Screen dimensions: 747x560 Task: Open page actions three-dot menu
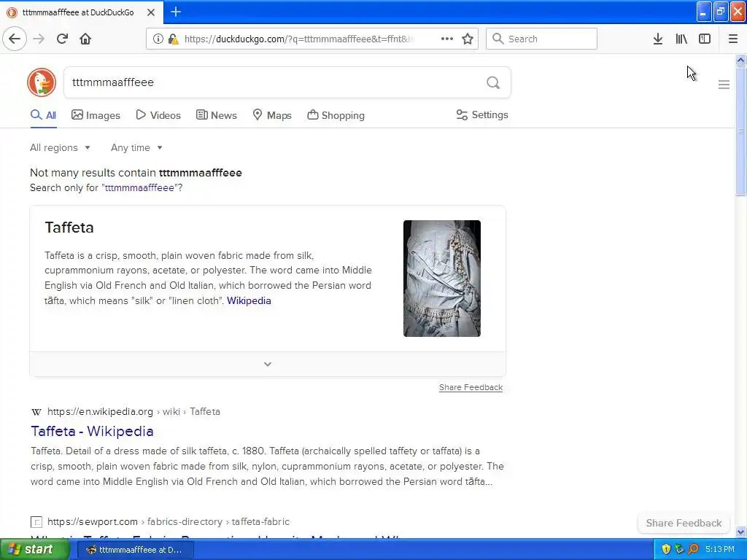click(447, 39)
